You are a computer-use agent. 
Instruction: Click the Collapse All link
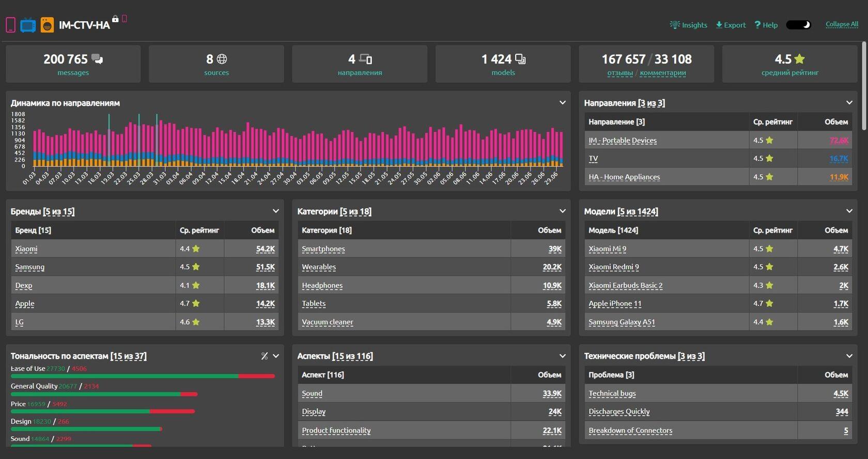click(842, 24)
